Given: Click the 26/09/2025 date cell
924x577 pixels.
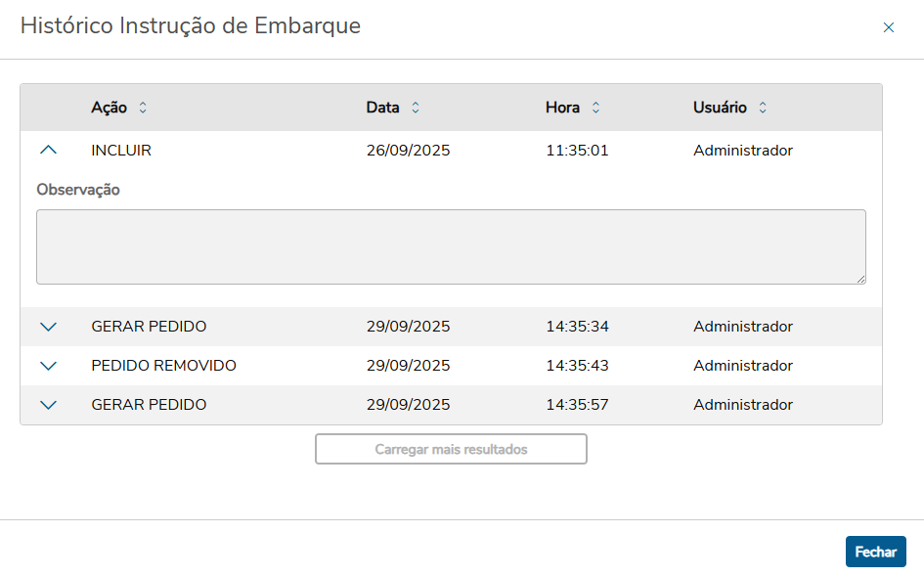Looking at the screenshot, I should [x=408, y=151].
